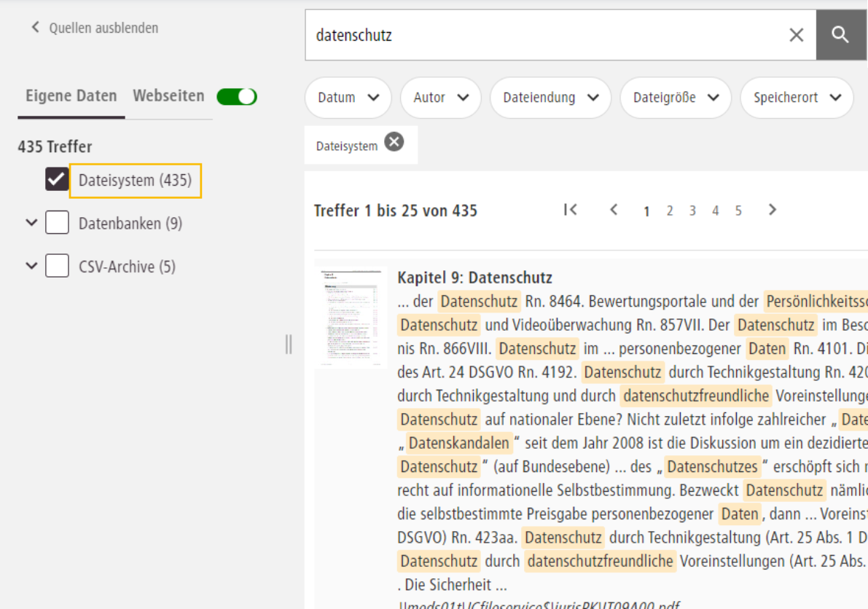This screenshot has height=609, width=868.
Task: Hide sources with Quellen ausblenden arrow
Action: coord(35,28)
